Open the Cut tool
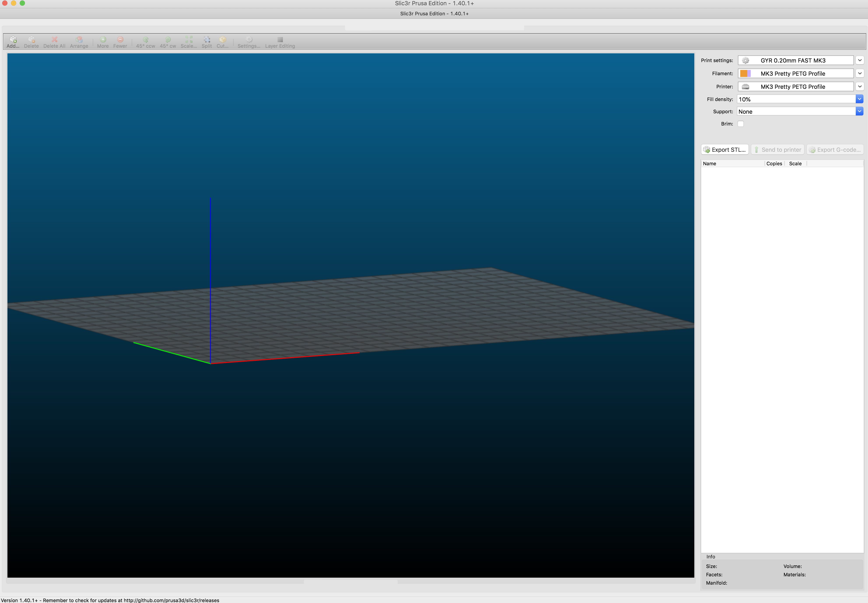868x603 pixels. [x=223, y=42]
